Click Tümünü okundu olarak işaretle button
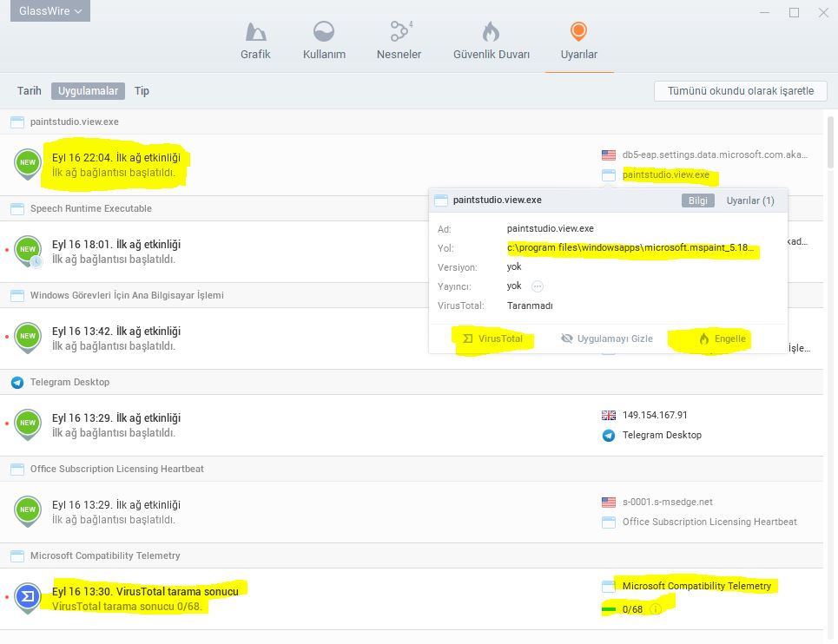Viewport: 838px width, 644px height. click(x=740, y=91)
